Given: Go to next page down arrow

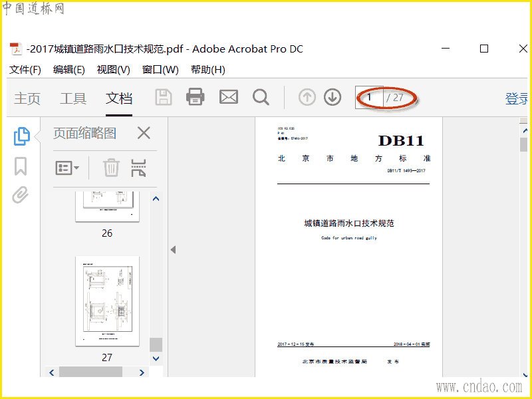Looking at the screenshot, I should [x=332, y=97].
